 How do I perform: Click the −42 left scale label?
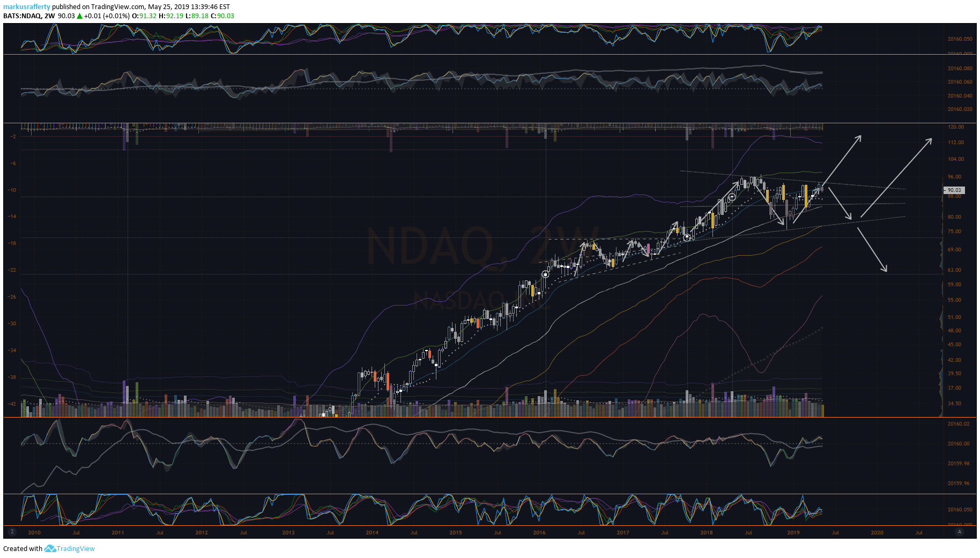point(12,403)
